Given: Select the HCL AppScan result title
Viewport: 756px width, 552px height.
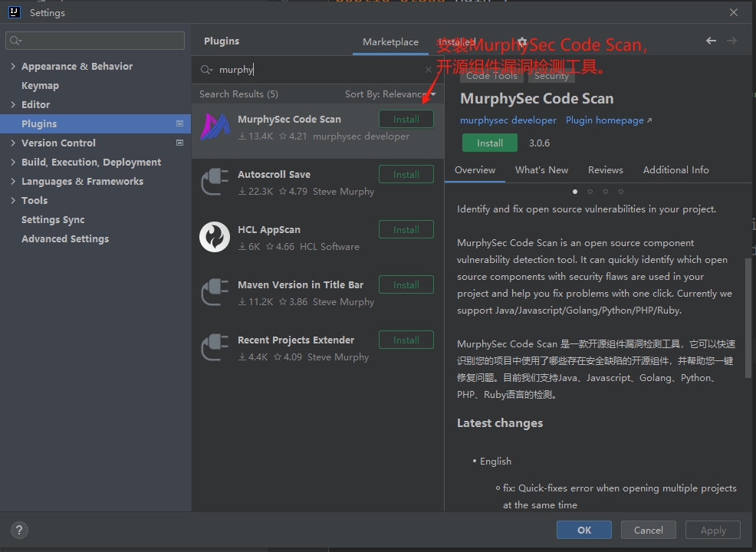Looking at the screenshot, I should (269, 230).
